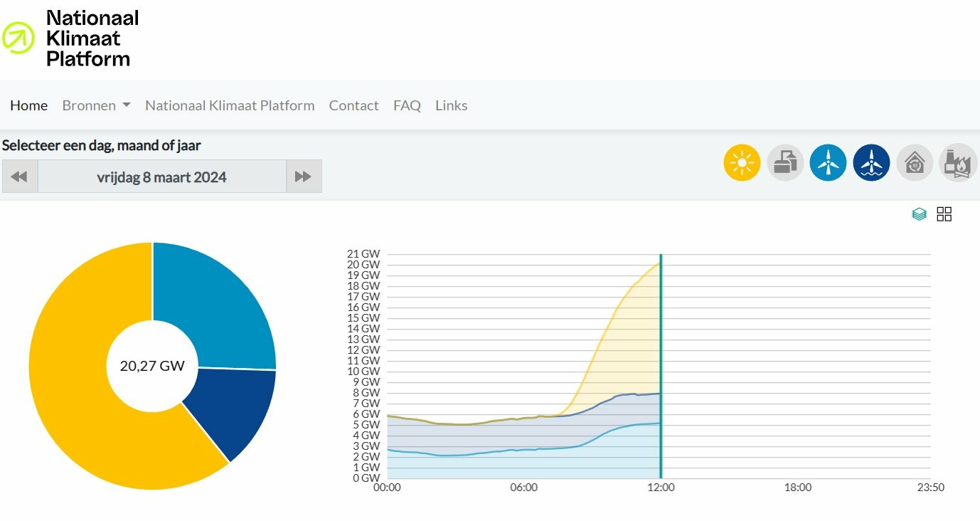Enable the heat pump house icon

point(915,163)
